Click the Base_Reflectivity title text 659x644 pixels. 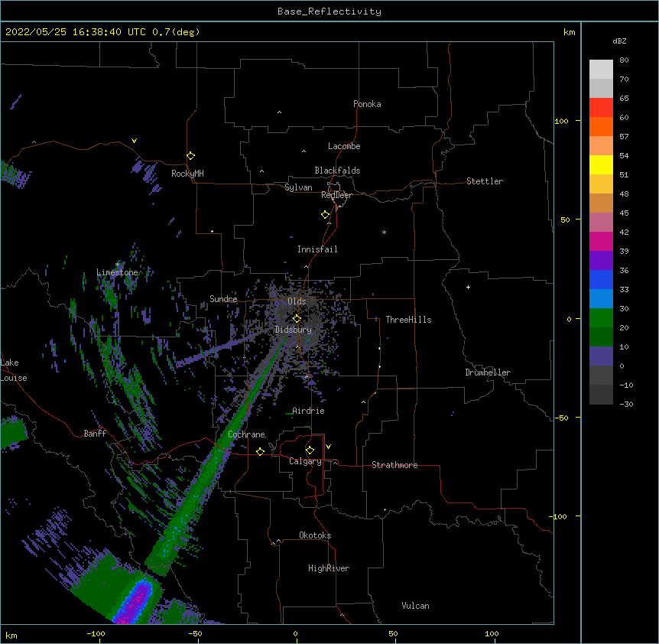coord(329,11)
